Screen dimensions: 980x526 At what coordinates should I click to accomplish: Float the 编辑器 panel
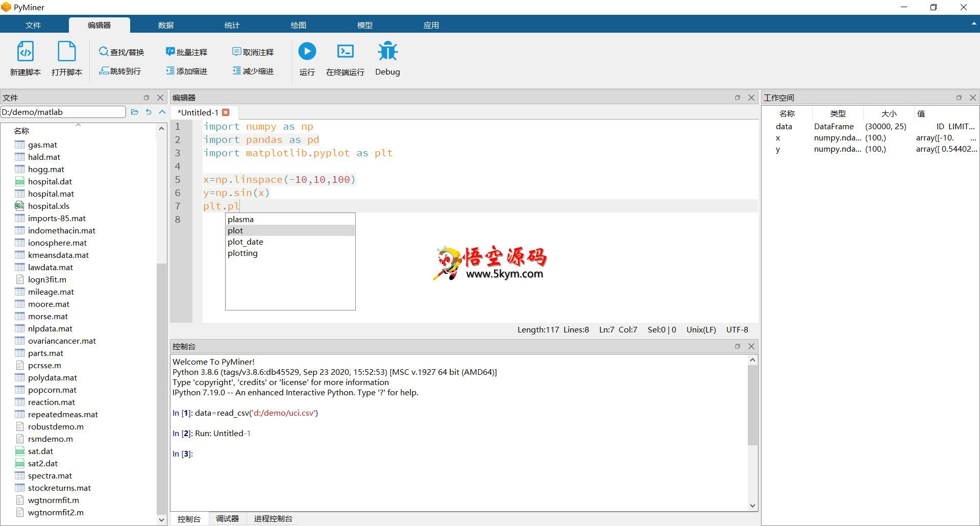(x=738, y=98)
